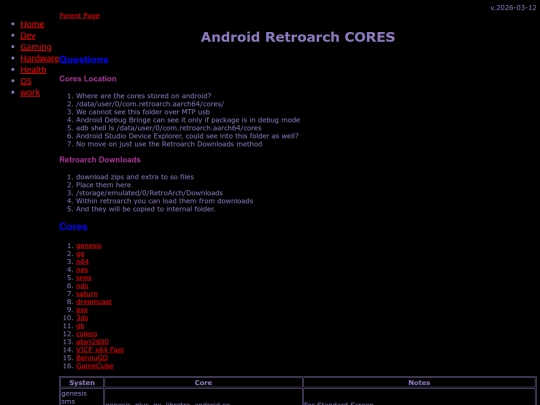
Task: Open the genesis core link
Action: pyautogui.click(x=89, y=246)
